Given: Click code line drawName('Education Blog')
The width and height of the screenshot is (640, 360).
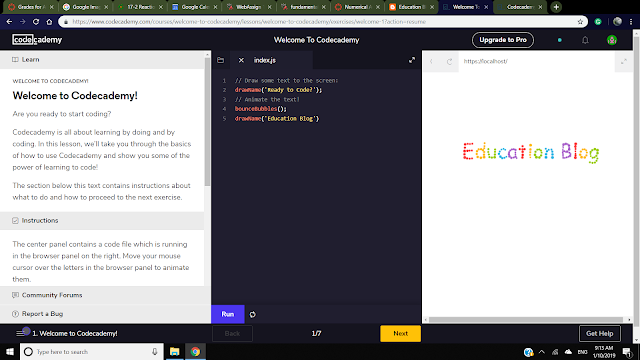Looking at the screenshot, I should [277, 118].
